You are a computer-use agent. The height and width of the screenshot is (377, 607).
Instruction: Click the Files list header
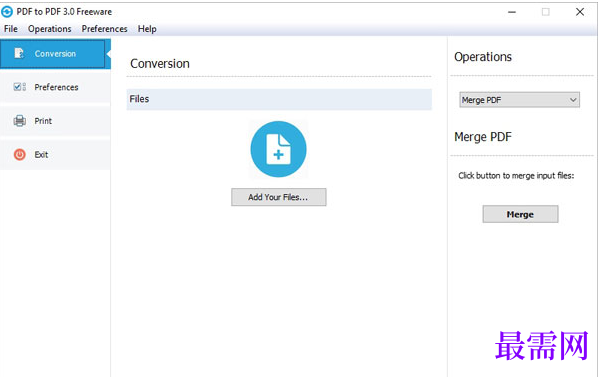click(279, 99)
